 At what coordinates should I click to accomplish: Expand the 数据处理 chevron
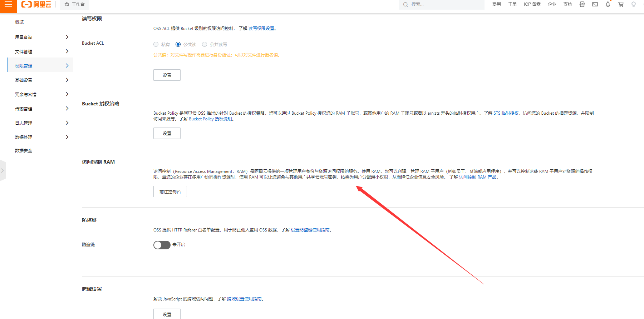67,137
